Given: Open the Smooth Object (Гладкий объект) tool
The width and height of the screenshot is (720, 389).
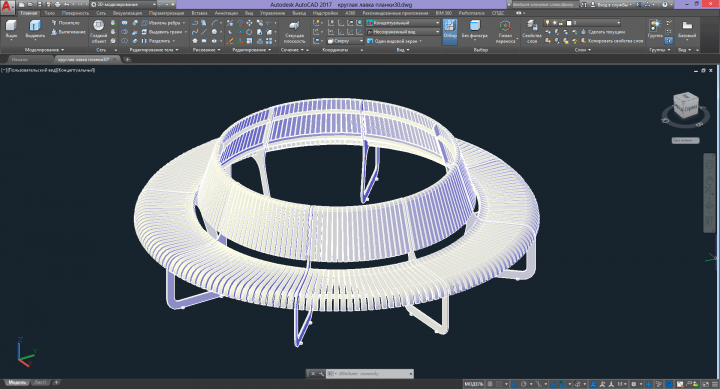Looking at the screenshot, I should click(99, 31).
